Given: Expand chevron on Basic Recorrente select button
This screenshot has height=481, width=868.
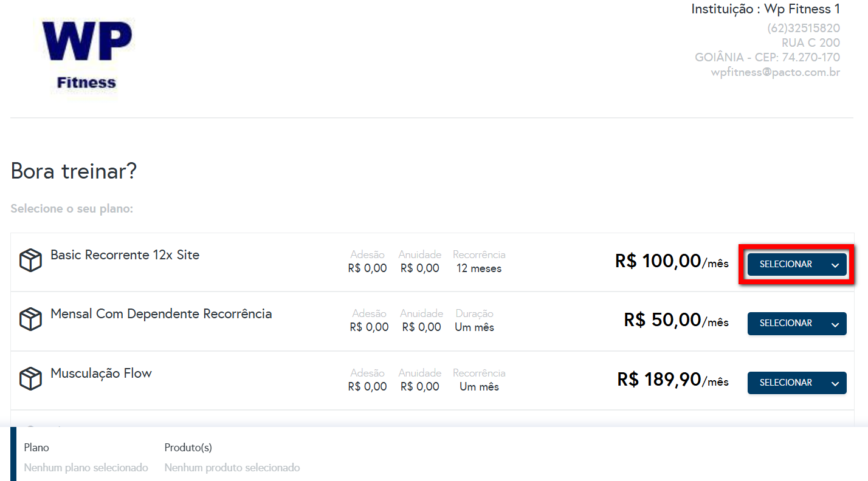Looking at the screenshot, I should pos(835,265).
